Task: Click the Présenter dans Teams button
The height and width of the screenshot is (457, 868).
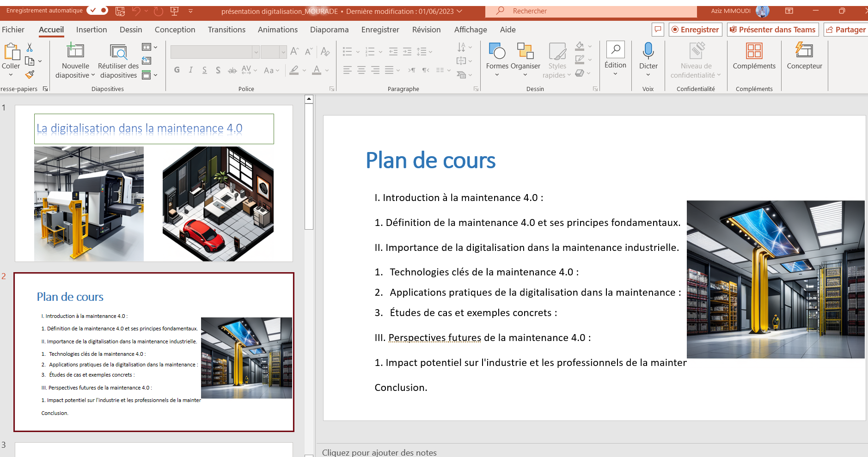Action: pos(772,30)
